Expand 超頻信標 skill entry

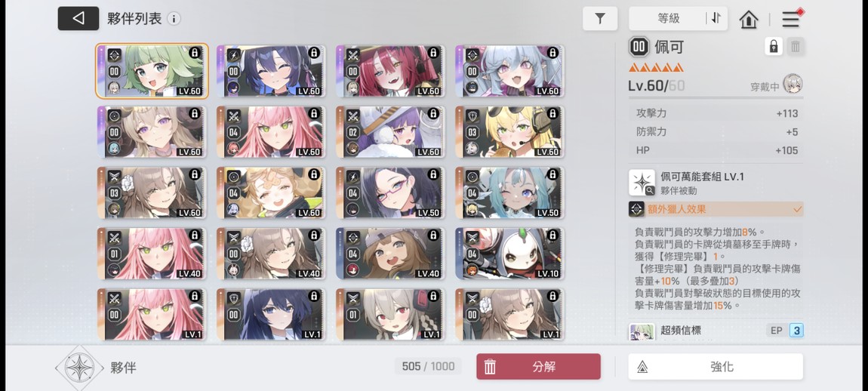(x=716, y=331)
